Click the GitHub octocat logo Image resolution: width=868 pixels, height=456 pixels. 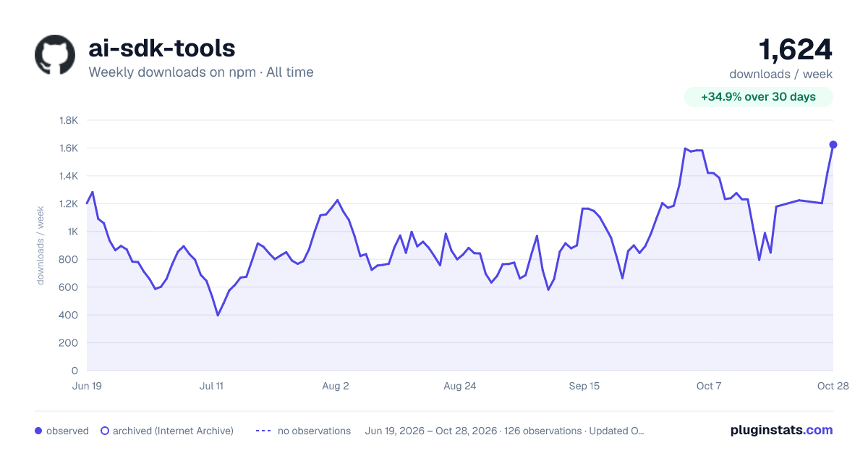click(x=55, y=55)
